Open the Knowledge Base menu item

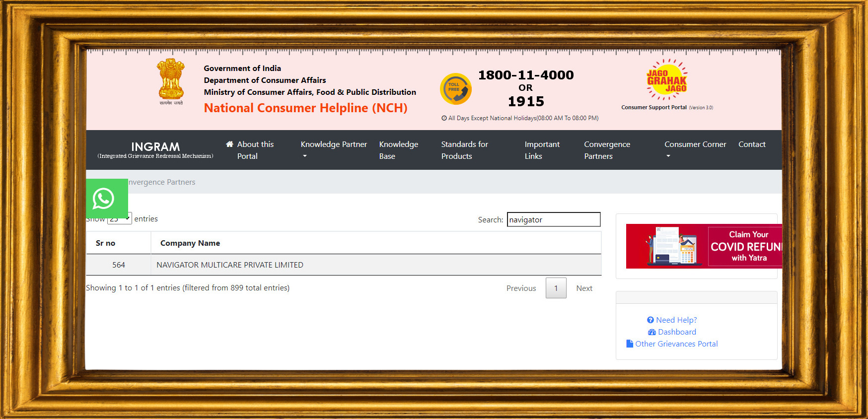398,150
